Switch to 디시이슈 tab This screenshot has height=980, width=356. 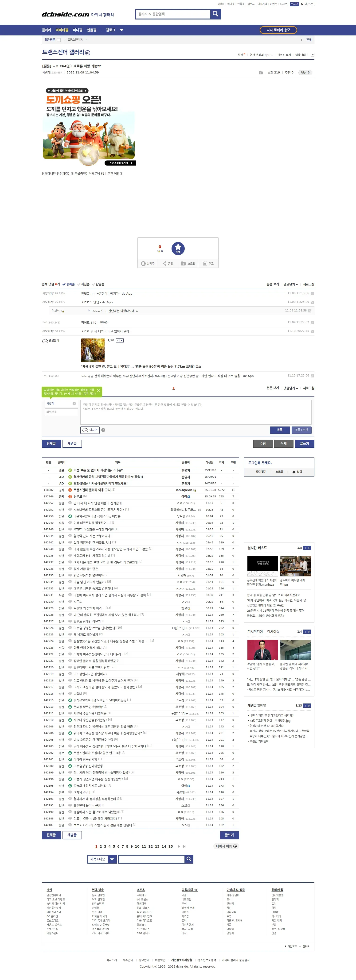tap(273, 631)
